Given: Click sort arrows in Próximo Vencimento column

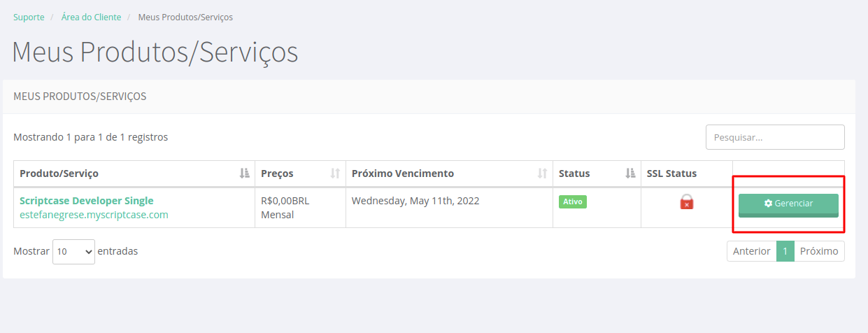Looking at the screenshot, I should 542,173.
